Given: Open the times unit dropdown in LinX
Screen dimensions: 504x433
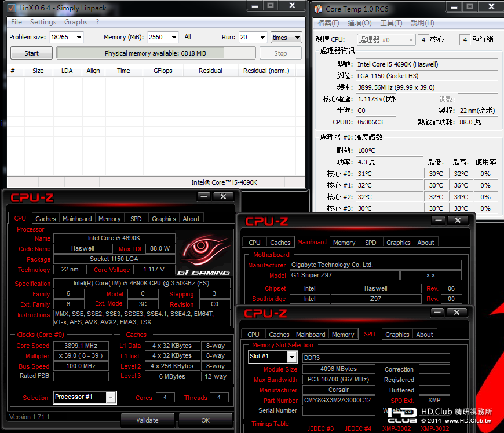Looking at the screenshot, I should click(x=286, y=37).
